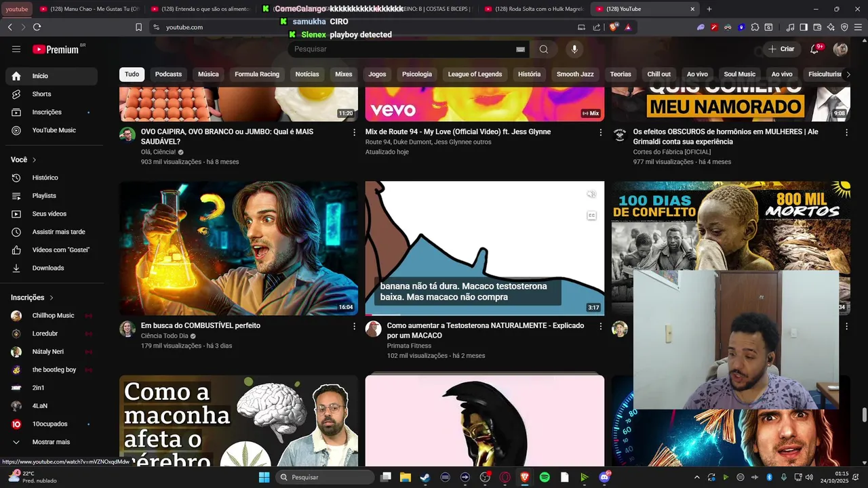Toggle mute on the Macaco preview video
This screenshot has height=488, width=868.
[x=591, y=195]
